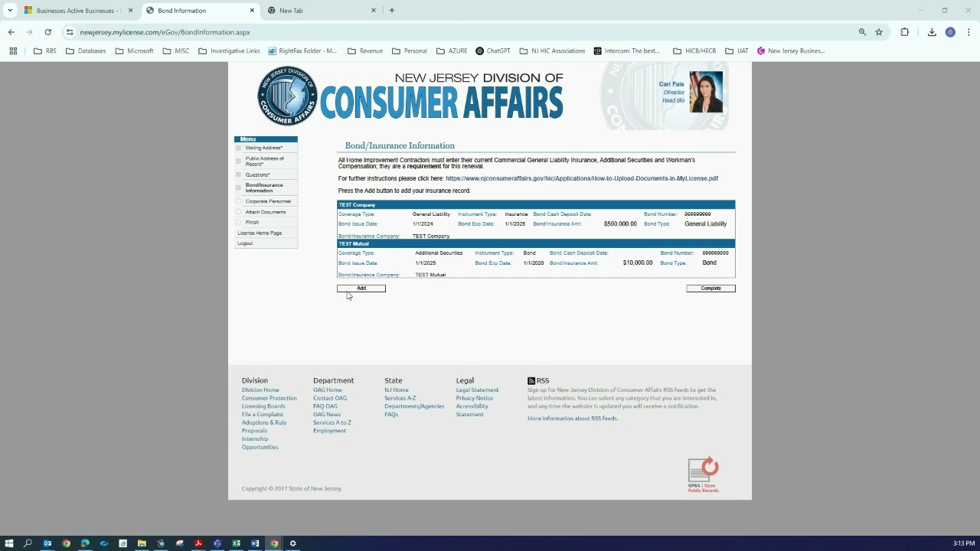Viewport: 980px width, 551px height.
Task: Open Windows taskbar search
Action: click(x=28, y=543)
